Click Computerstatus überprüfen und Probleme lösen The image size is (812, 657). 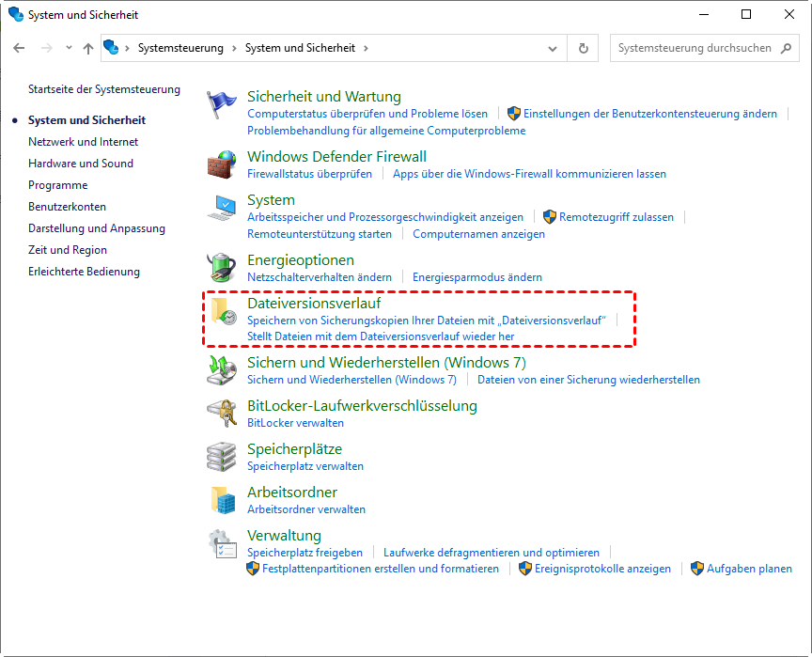tap(367, 114)
